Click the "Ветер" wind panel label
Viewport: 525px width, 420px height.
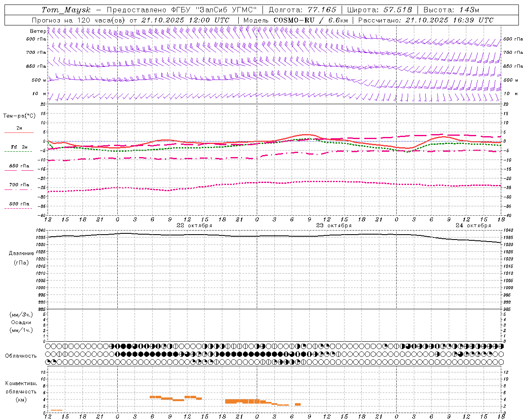38,31
